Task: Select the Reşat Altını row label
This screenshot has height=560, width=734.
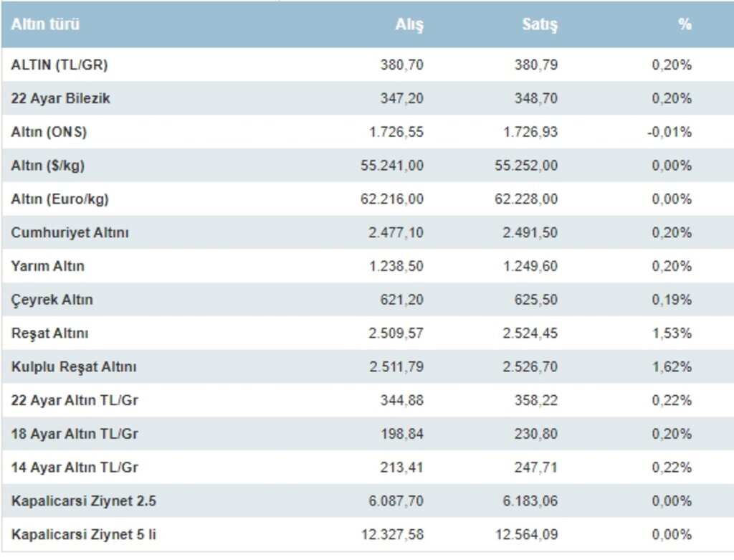Action: click(50, 333)
